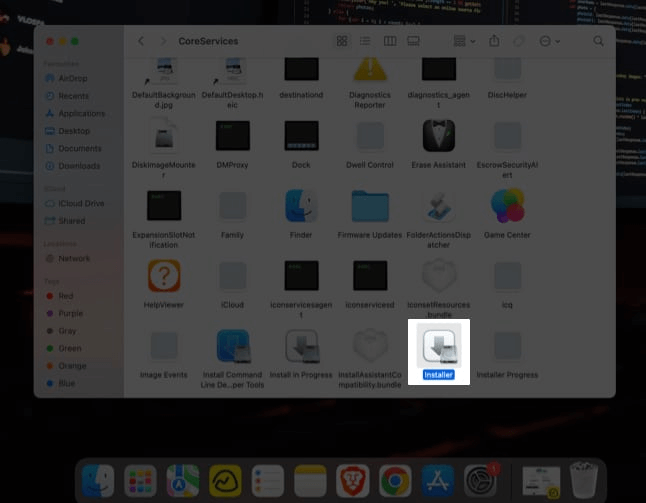Select the DMProxy executable icon
The width and height of the screenshot is (646, 503).
233,136
